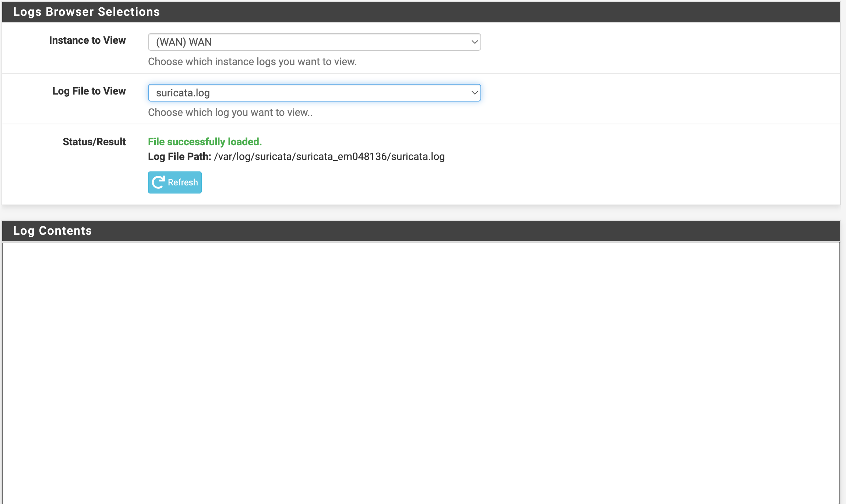Open the Instance to View dropdown
The height and width of the screenshot is (504, 846).
click(314, 42)
